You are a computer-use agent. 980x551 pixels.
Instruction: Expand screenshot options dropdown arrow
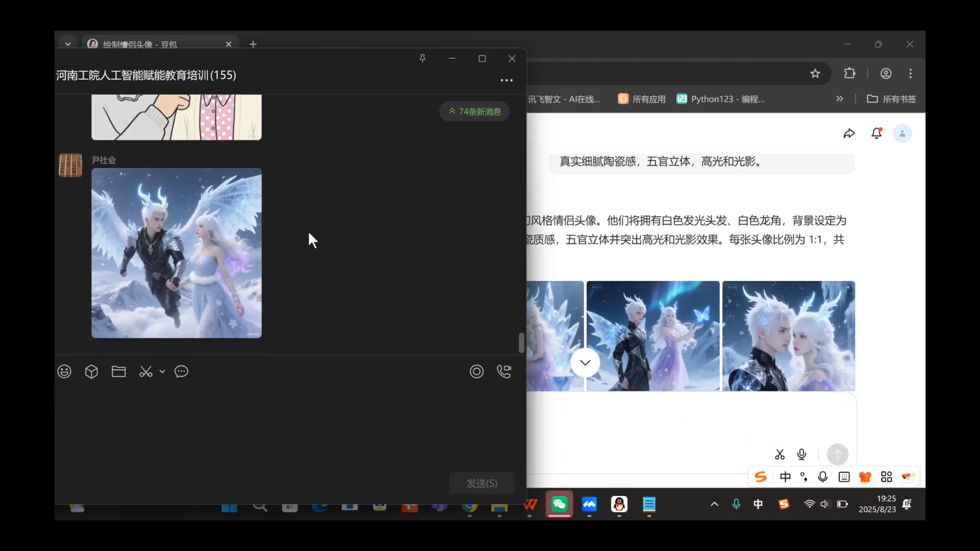162,372
